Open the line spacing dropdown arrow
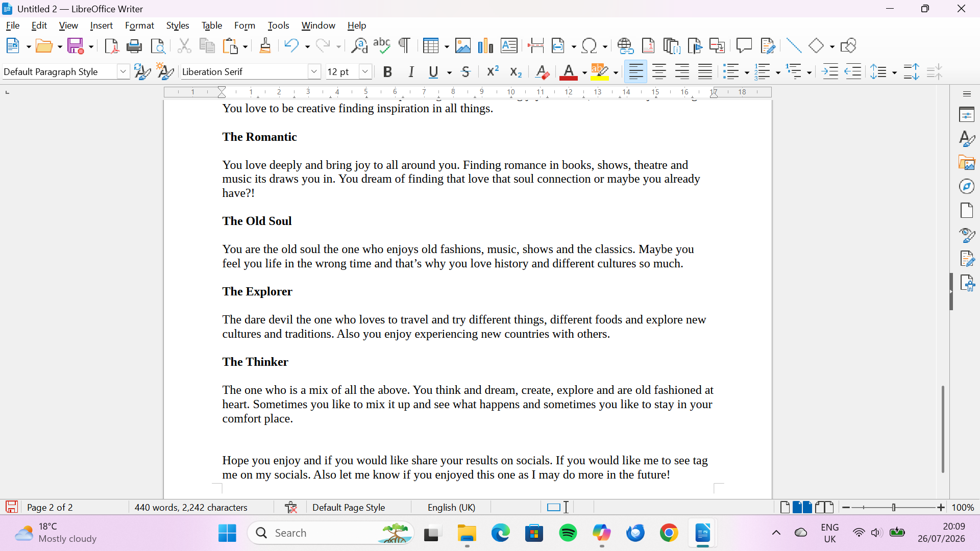This screenshot has width=980, height=551. (x=894, y=73)
